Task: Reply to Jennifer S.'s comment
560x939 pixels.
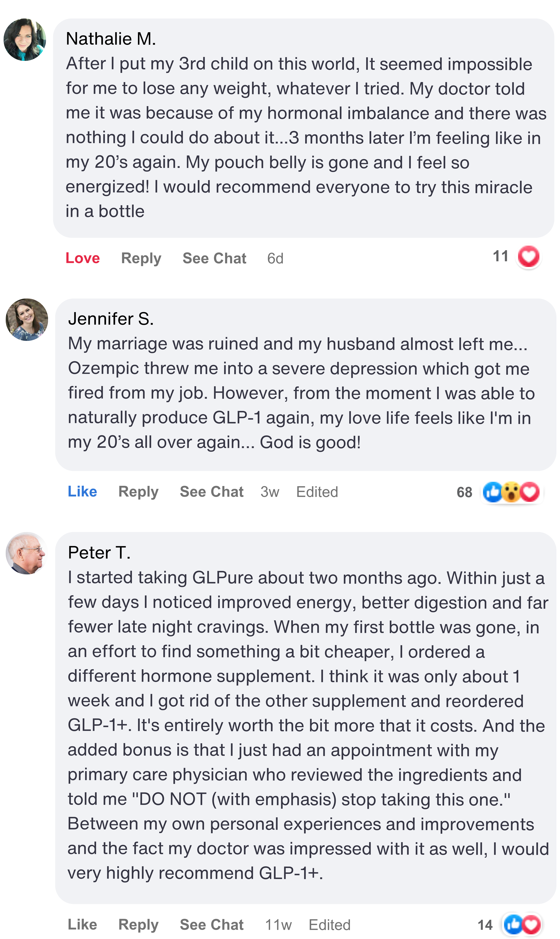Action: pyautogui.click(x=138, y=492)
